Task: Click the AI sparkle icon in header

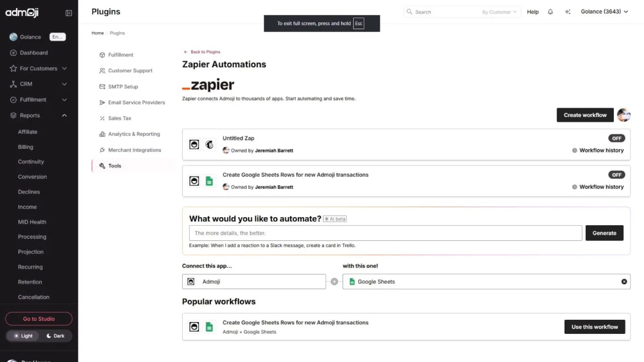Action: (x=568, y=12)
